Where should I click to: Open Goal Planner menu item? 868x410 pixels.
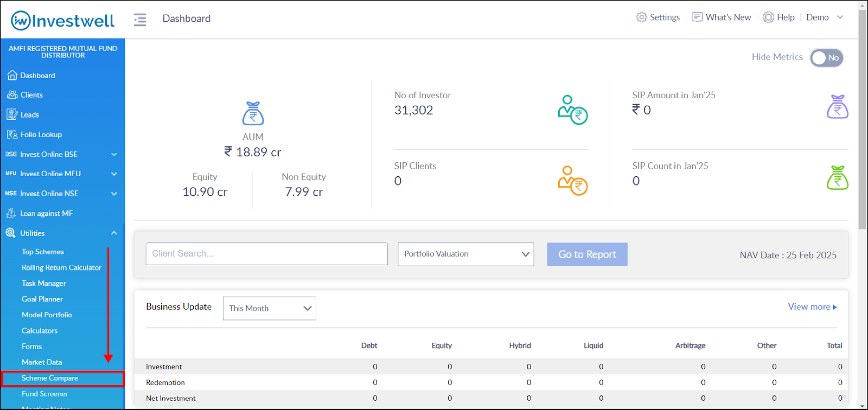tap(42, 299)
